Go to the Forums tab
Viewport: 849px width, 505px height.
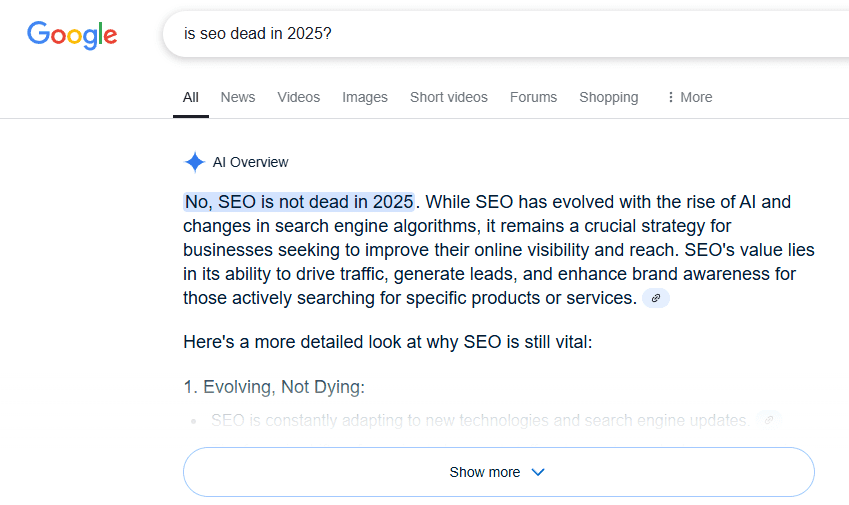point(533,97)
